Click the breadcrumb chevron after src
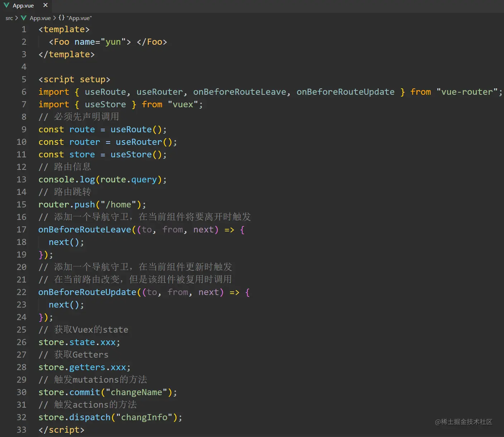This screenshot has width=504, height=437. tap(16, 18)
